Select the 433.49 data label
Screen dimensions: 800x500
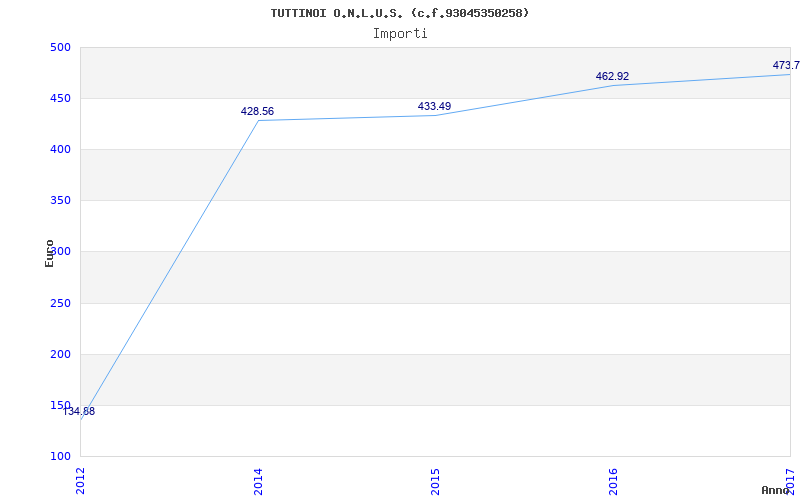(x=434, y=107)
